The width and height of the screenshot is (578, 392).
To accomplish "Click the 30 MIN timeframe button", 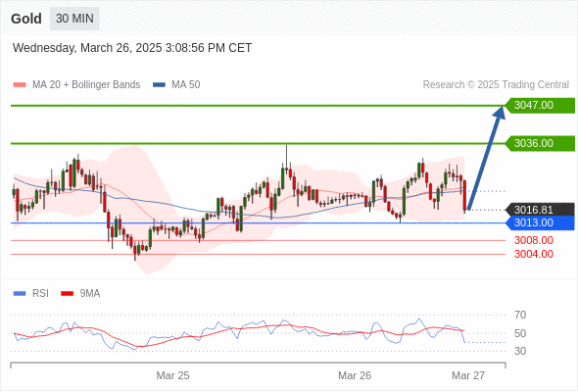I will (74, 19).
